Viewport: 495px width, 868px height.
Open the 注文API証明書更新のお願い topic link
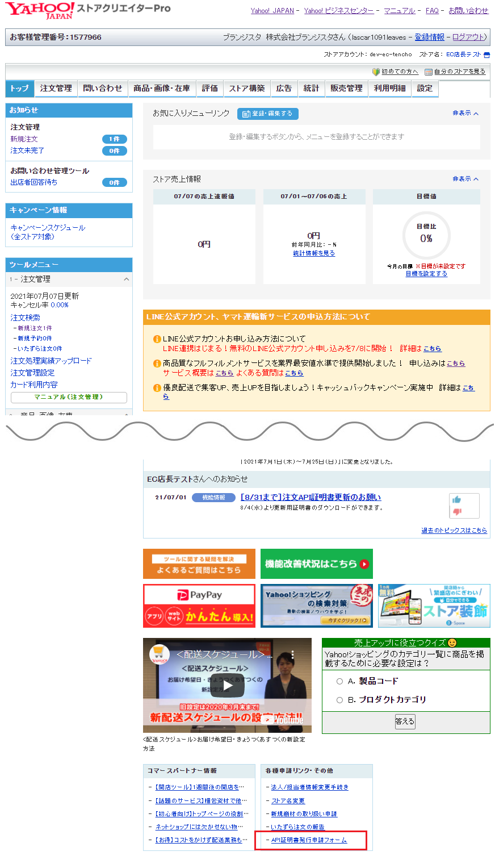click(x=311, y=497)
